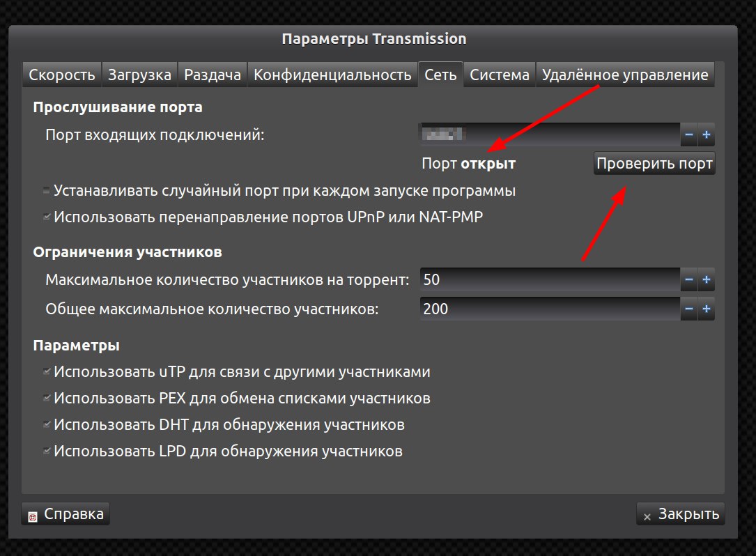The height and width of the screenshot is (556, 756).
Task: Select the Раздача tab
Action: [212, 75]
